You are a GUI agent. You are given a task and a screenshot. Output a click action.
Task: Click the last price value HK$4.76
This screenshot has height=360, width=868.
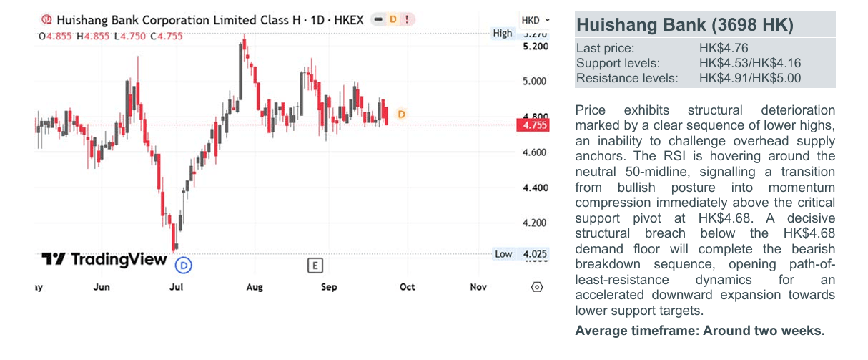724,48
